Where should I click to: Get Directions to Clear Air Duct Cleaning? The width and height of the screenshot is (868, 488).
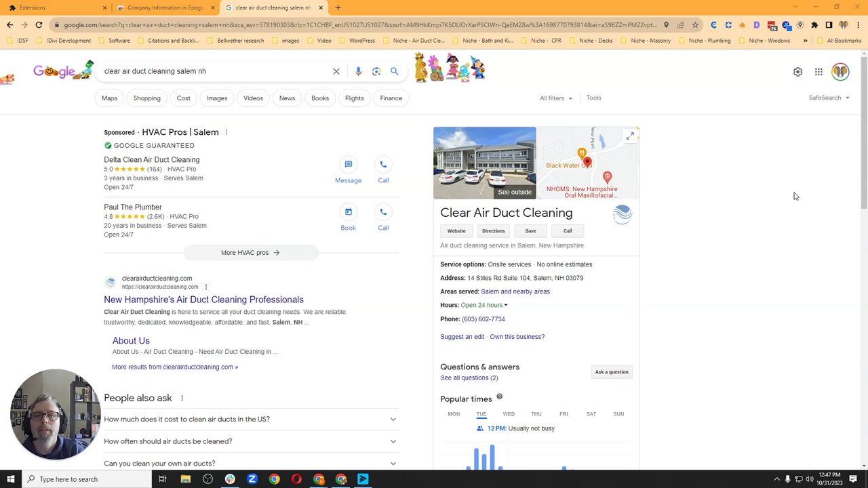(493, 231)
